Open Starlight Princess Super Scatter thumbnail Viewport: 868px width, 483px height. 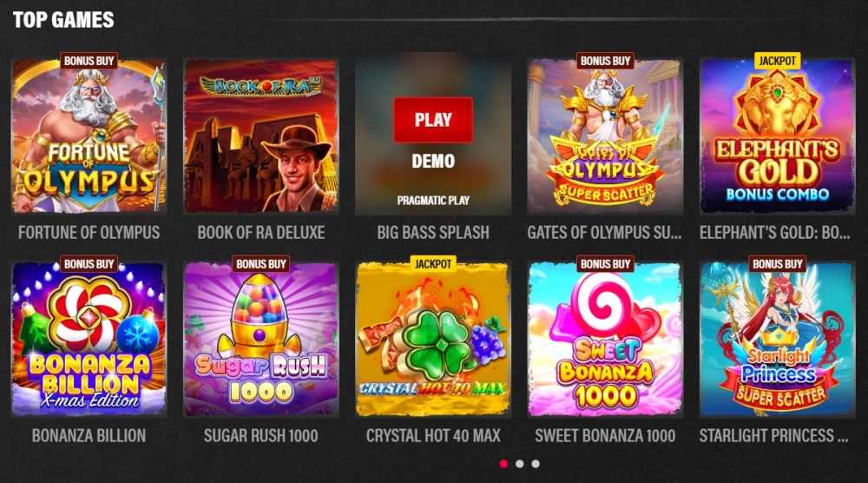pyautogui.click(x=777, y=339)
